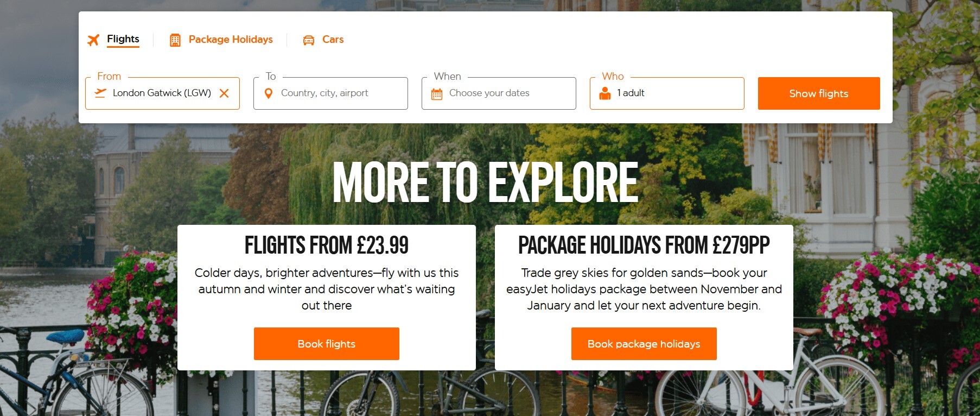Click the car icon next to Cars

pyautogui.click(x=309, y=40)
